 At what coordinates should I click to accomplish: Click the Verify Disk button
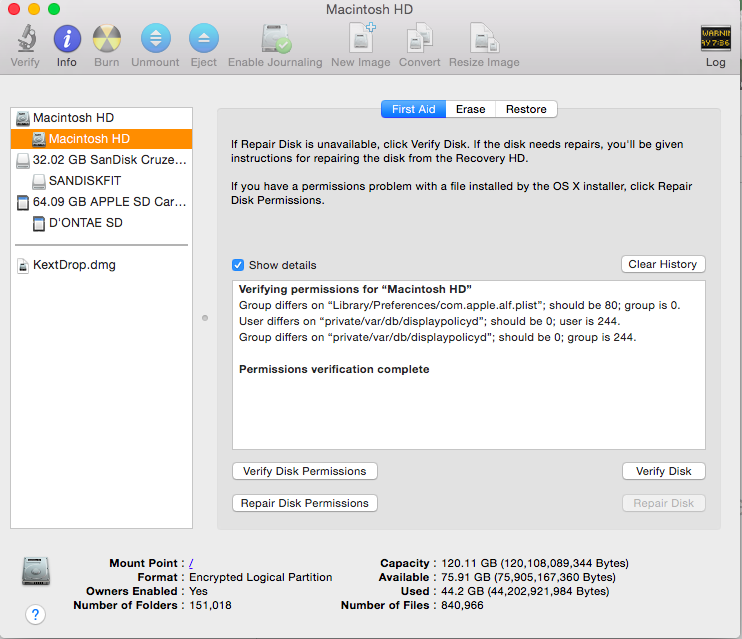click(x=663, y=471)
